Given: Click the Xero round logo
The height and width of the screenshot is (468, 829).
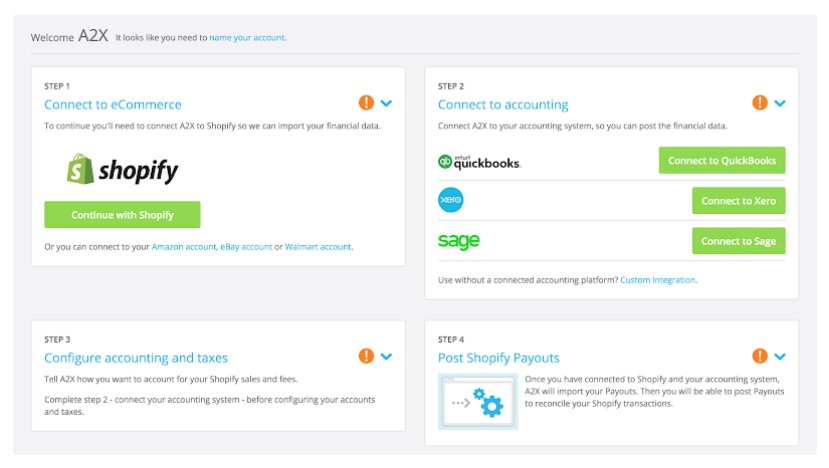Looking at the screenshot, I should point(451,201).
